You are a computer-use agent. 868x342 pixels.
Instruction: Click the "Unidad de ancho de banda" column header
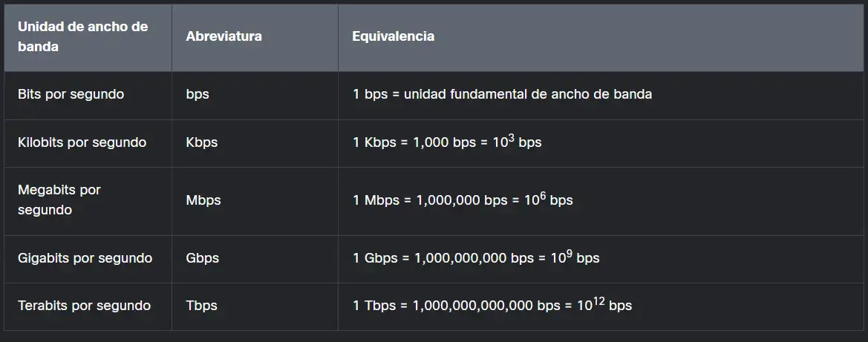82,36
